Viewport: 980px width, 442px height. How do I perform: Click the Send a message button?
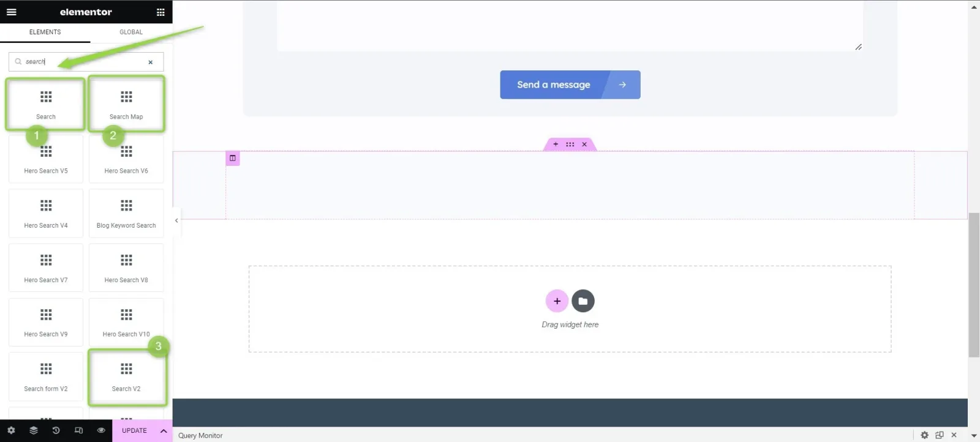(x=570, y=84)
